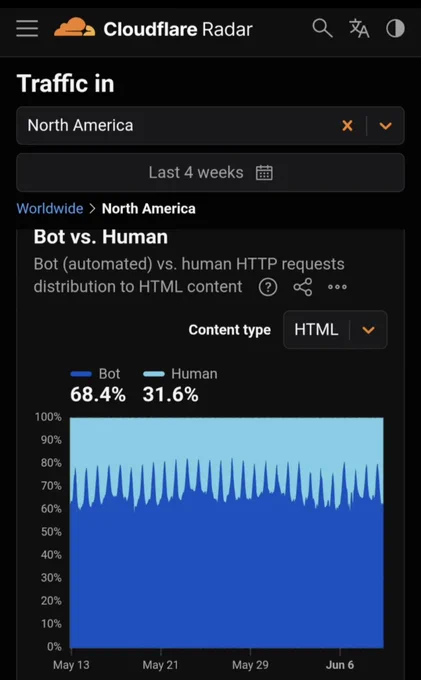
Task: Open the search magnifier icon
Action: pos(322,28)
